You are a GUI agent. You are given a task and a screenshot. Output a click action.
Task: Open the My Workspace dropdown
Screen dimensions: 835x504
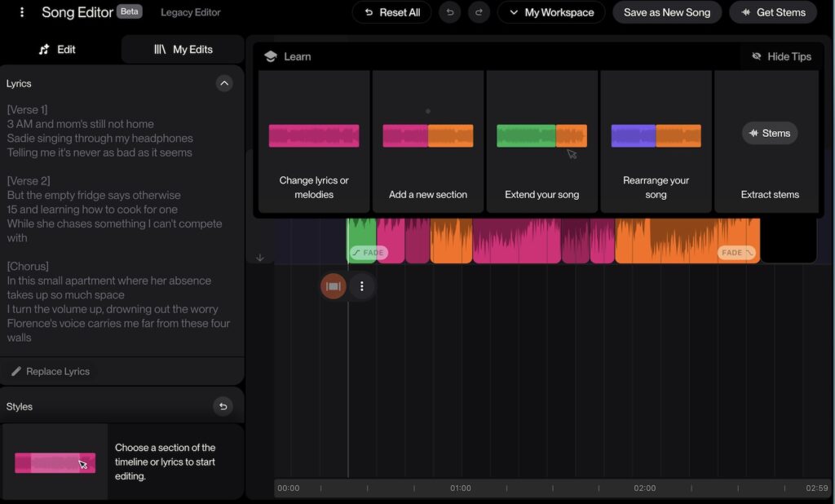pyautogui.click(x=550, y=12)
